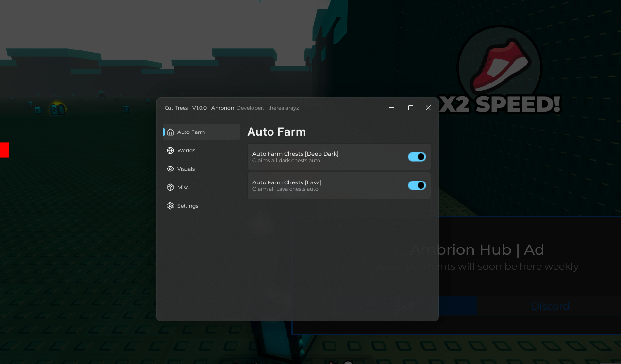Maximize the Ambrion hub window

coord(411,108)
